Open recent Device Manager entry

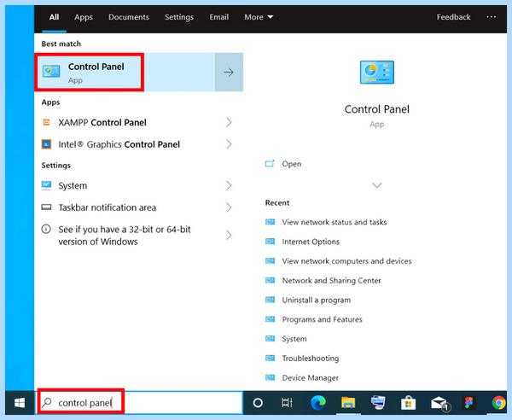point(311,378)
